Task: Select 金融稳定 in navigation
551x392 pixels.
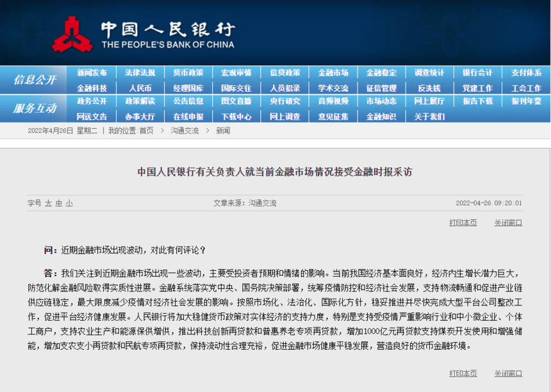Action: 381,73
